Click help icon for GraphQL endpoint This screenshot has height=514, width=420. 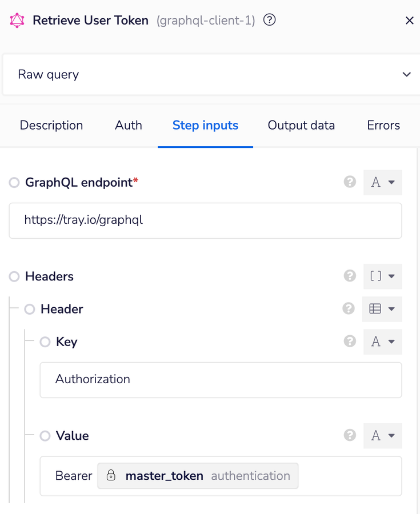click(x=350, y=182)
